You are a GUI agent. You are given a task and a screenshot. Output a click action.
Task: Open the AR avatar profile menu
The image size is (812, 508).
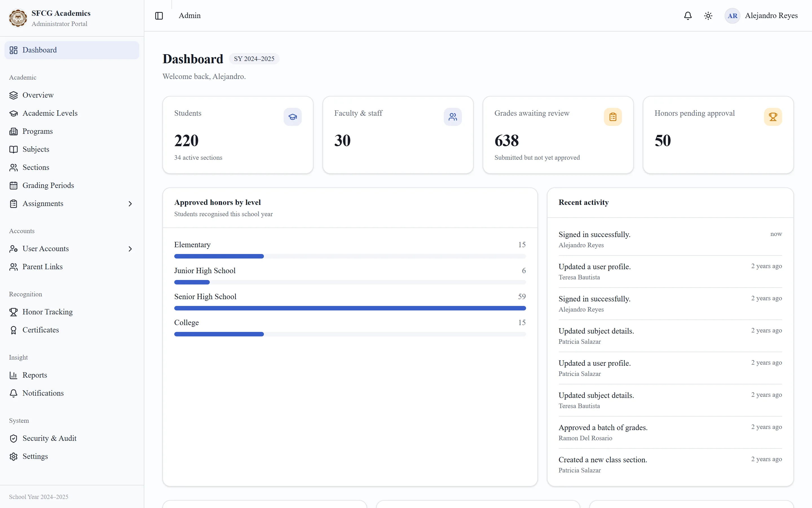pos(732,16)
